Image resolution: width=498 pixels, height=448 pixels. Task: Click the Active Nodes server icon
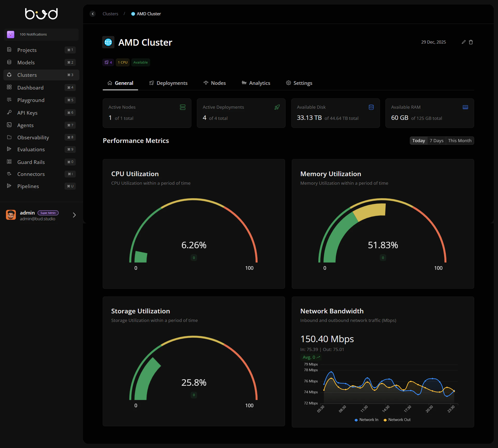(183, 107)
